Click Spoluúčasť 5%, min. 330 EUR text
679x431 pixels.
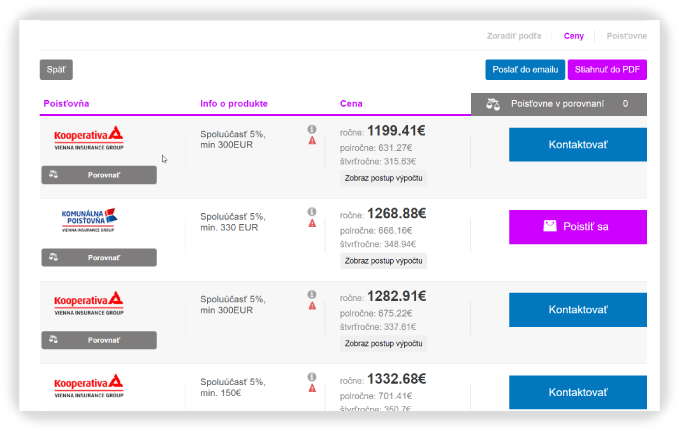(233, 222)
